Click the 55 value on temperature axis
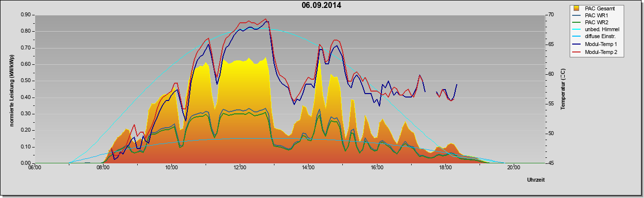The image size is (644, 198). click(x=551, y=104)
